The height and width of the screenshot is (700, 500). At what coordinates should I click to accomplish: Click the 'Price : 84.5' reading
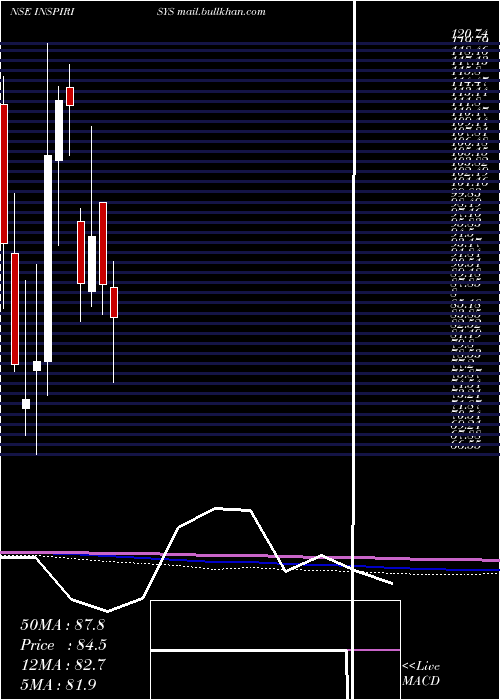pos(64,645)
